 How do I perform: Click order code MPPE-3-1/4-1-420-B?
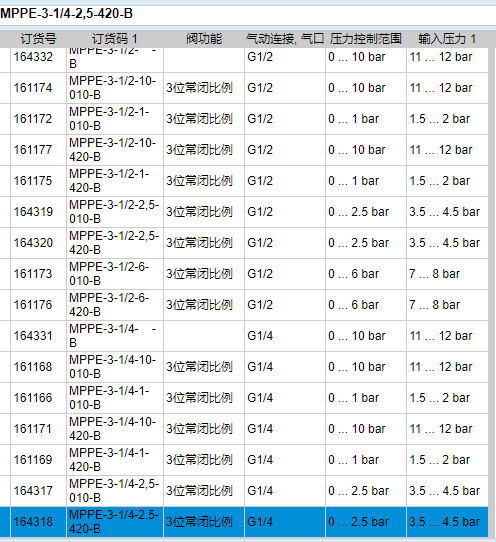109,460
